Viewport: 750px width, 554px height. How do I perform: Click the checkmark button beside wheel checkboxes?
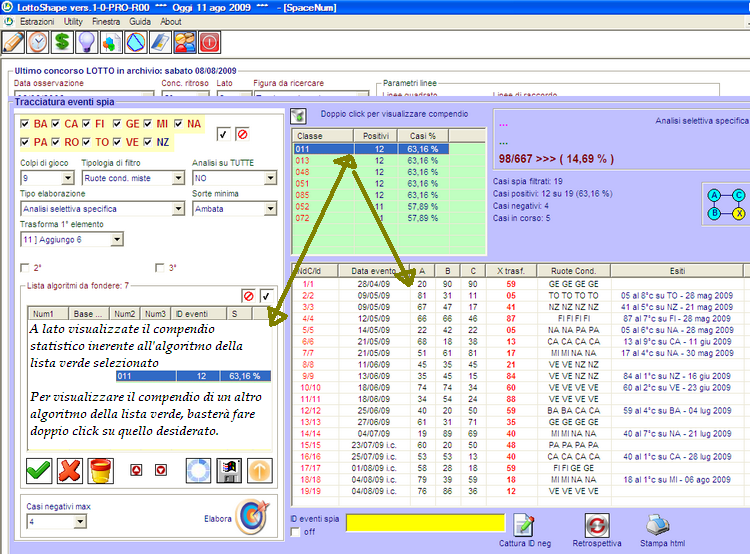(x=223, y=134)
